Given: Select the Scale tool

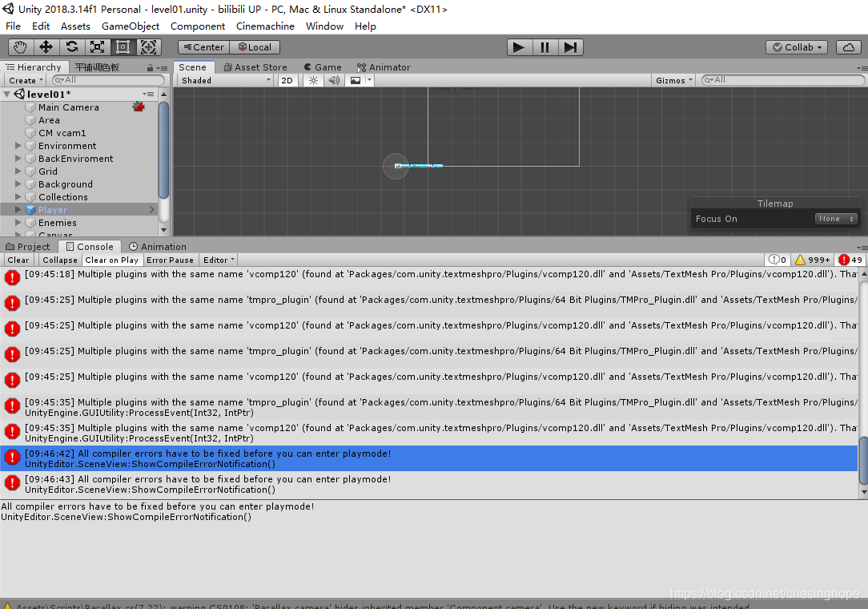Looking at the screenshot, I should (x=97, y=46).
